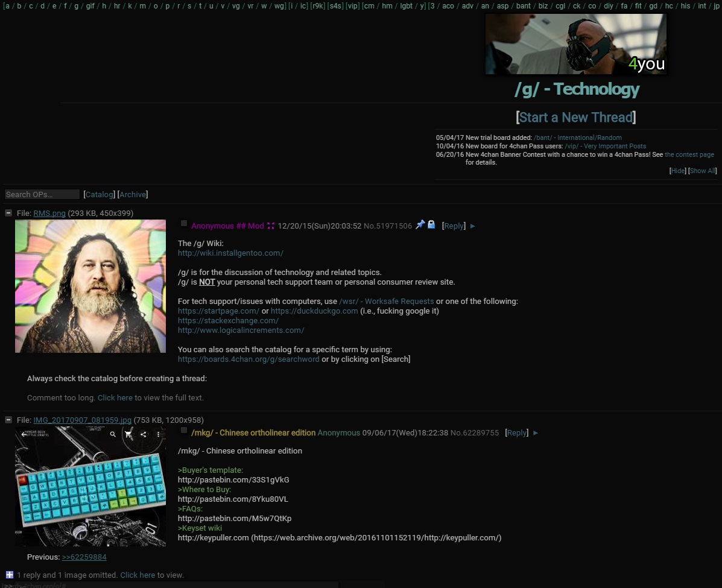Click the arrow after [Reply] on the /mkg/ thread
Screen dimensions: 722x588
[x=535, y=433]
